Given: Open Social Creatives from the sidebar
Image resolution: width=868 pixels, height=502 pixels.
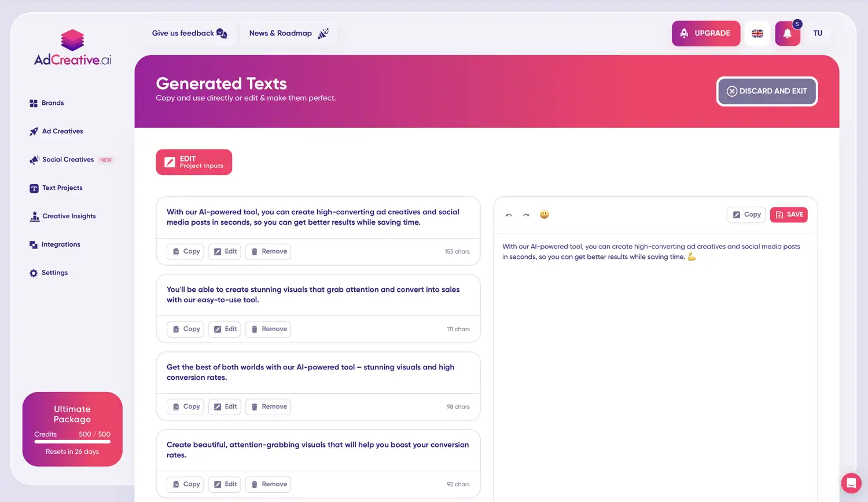Looking at the screenshot, I should (68, 159).
